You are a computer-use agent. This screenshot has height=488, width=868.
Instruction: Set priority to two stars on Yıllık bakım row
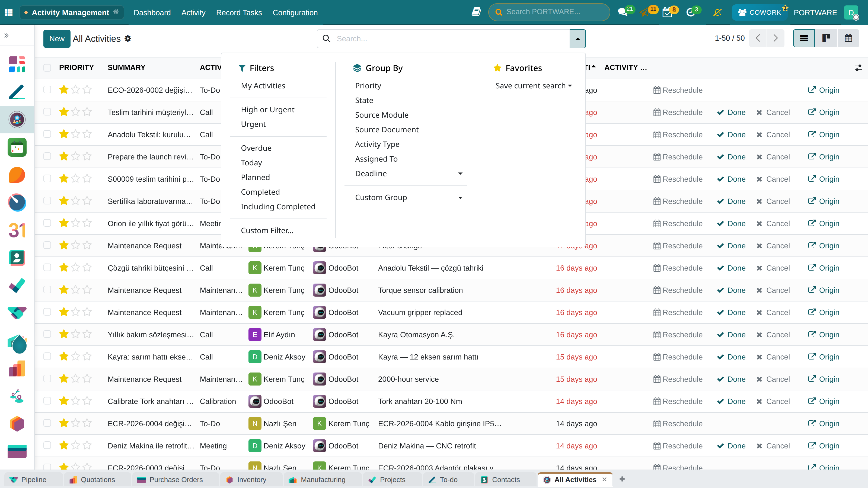[75, 334]
